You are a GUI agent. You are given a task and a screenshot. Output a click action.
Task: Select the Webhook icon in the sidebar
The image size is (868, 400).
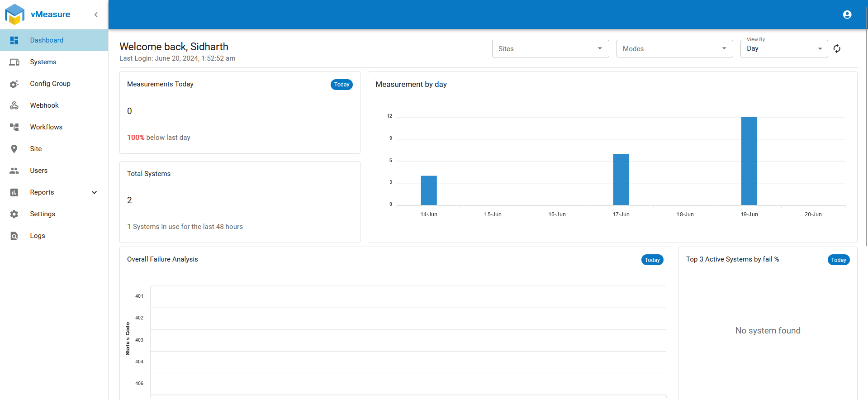coord(14,105)
